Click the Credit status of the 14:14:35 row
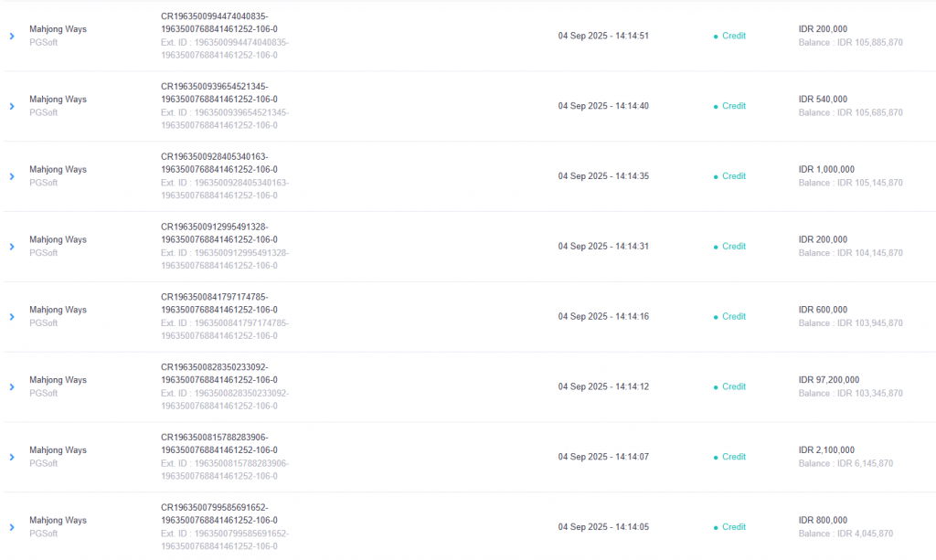This screenshot has height=560, width=936. point(733,176)
